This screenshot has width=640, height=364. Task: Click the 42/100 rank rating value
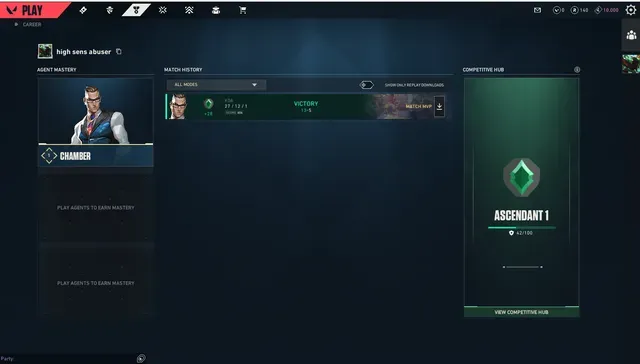(524, 233)
